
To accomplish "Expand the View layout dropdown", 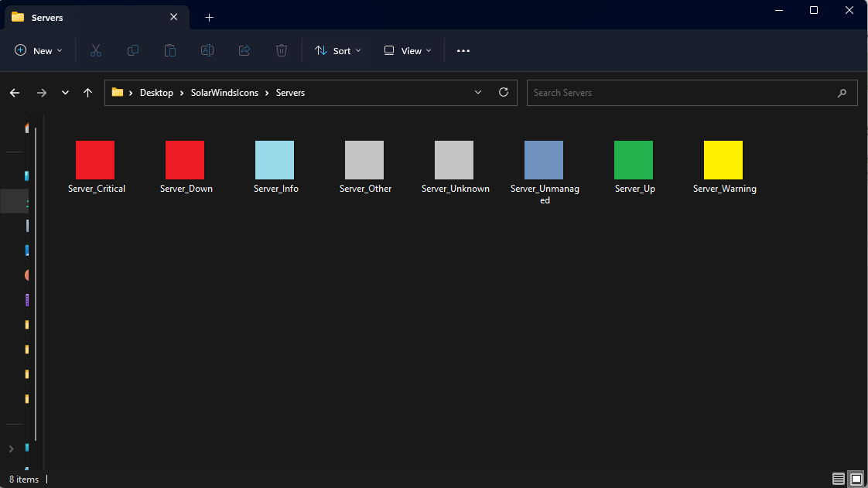I will coord(408,51).
